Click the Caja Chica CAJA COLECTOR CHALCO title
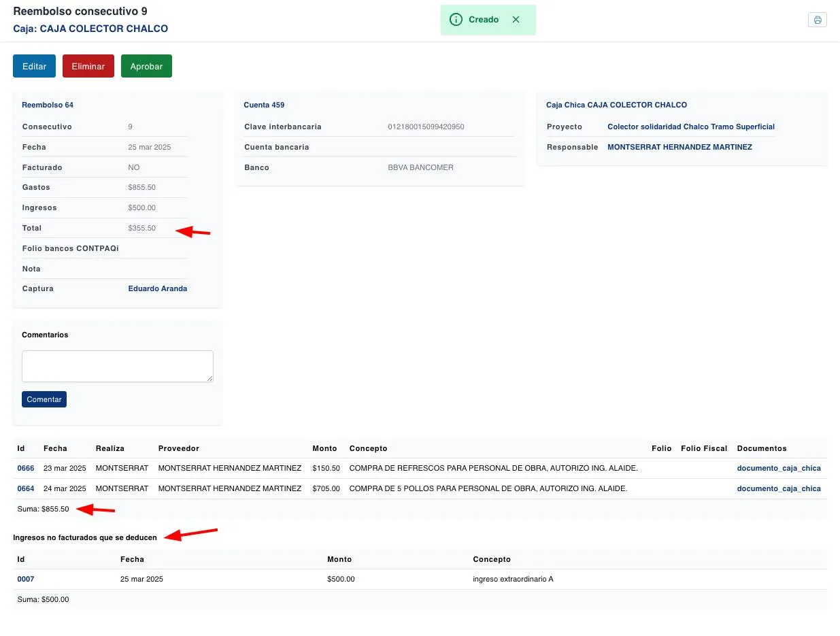 (x=616, y=105)
